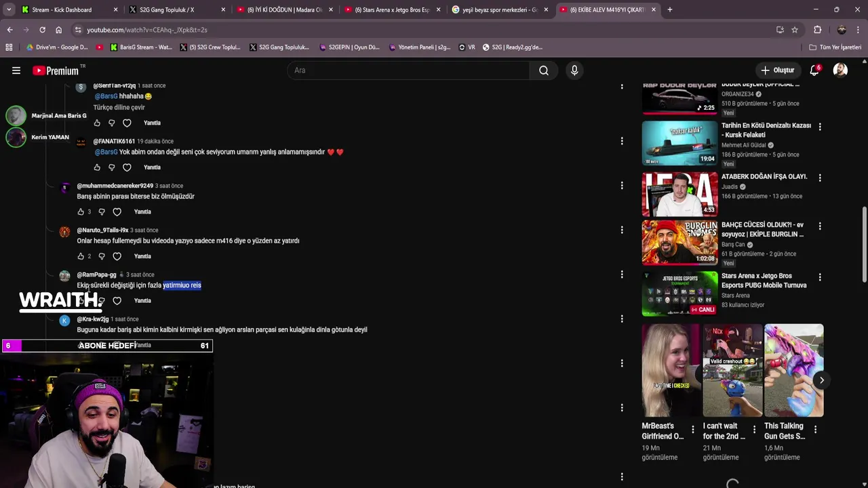Image resolution: width=868 pixels, height=488 pixels.
Task: Click the address bar URL
Action: (x=147, y=30)
